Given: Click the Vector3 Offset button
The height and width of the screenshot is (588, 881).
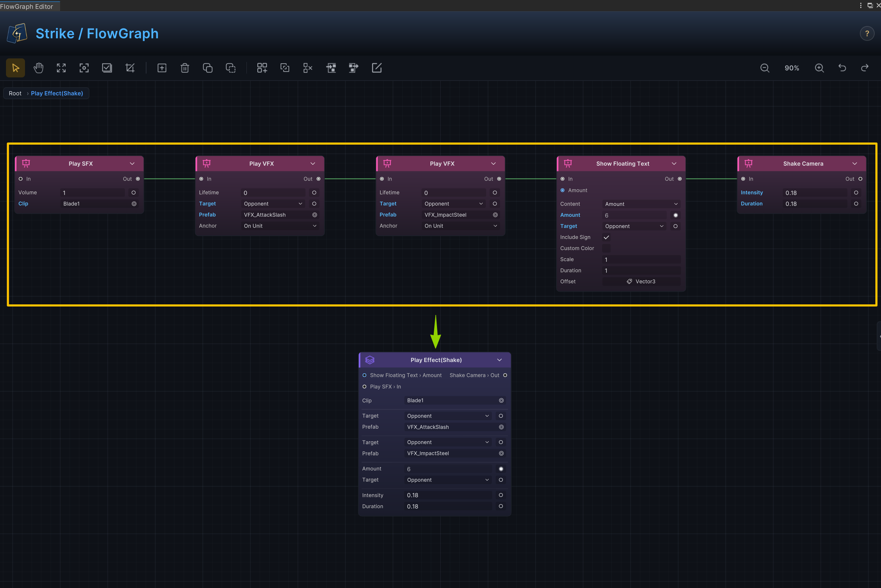Looking at the screenshot, I should (x=642, y=282).
